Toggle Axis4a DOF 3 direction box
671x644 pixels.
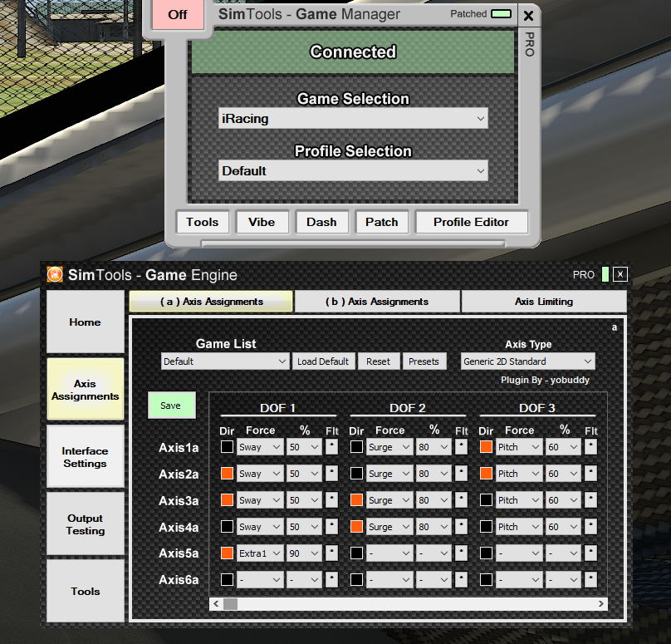(x=486, y=526)
